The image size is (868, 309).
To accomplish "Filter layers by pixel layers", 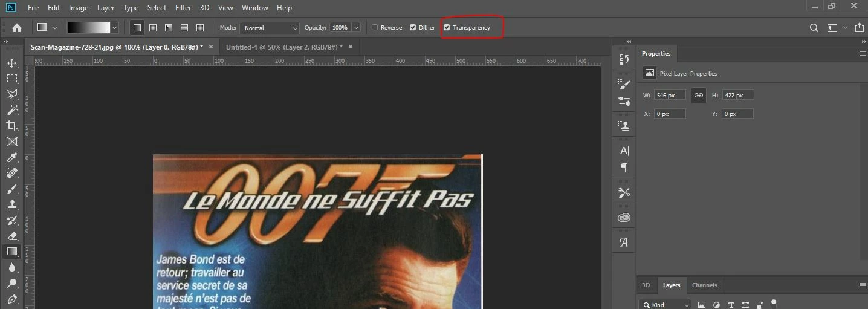I will tap(702, 305).
